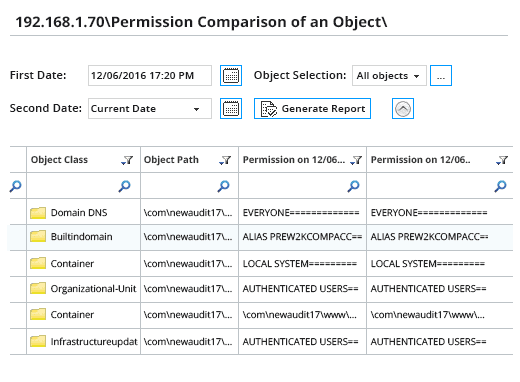This screenshot has width=520, height=382.
Task: Click second-column EVERYONE permission cell
Action: click(440, 212)
